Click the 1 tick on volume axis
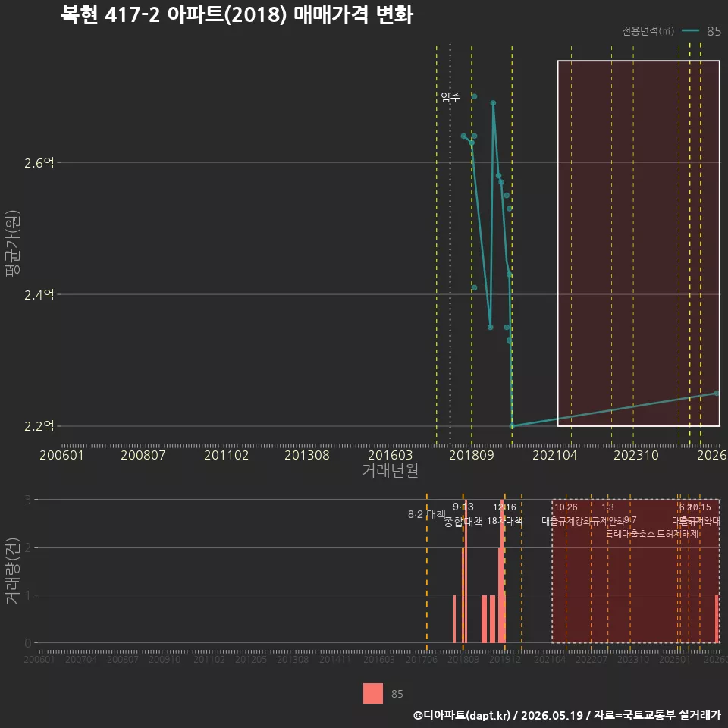728x728 pixels. [28, 595]
